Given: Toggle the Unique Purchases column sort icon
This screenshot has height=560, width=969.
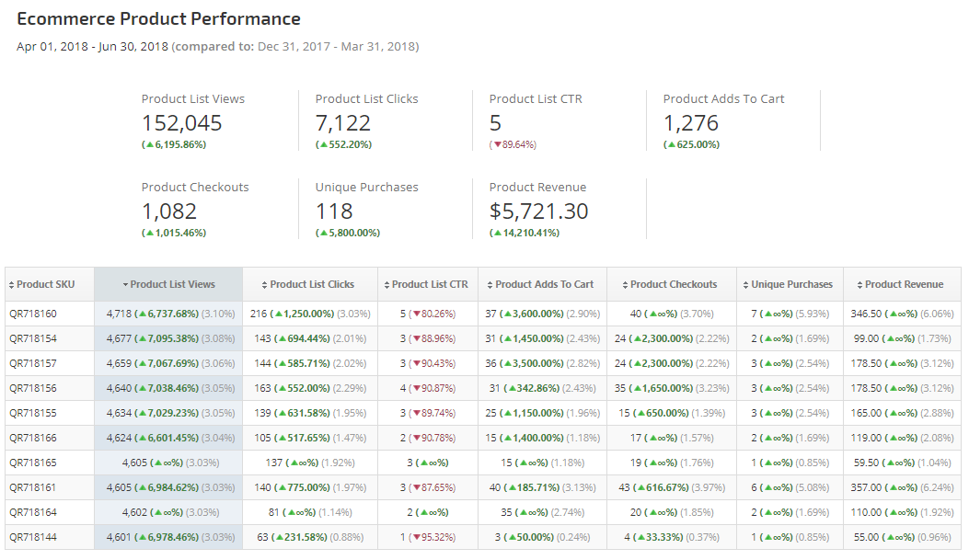Looking at the screenshot, I should 745,285.
